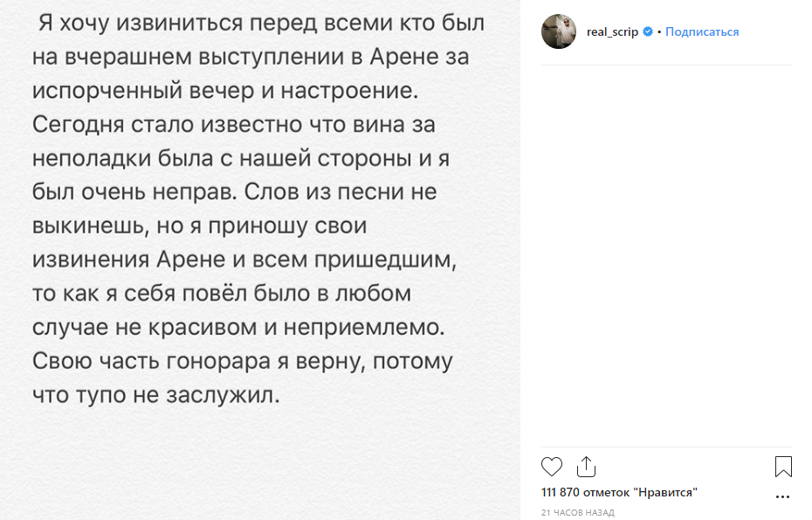View the 111 870 likes list
Viewport: 812px width, 520px height.
[619, 492]
